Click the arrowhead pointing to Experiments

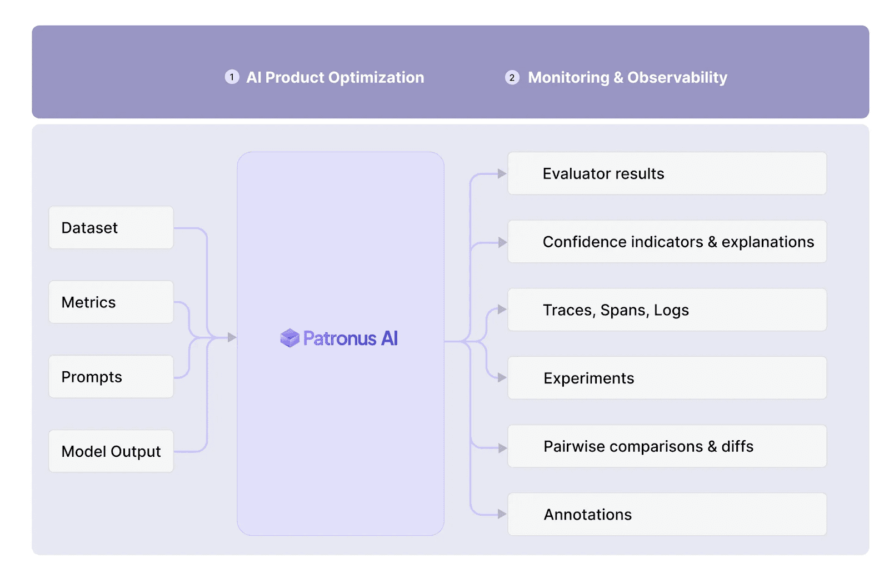tap(502, 378)
